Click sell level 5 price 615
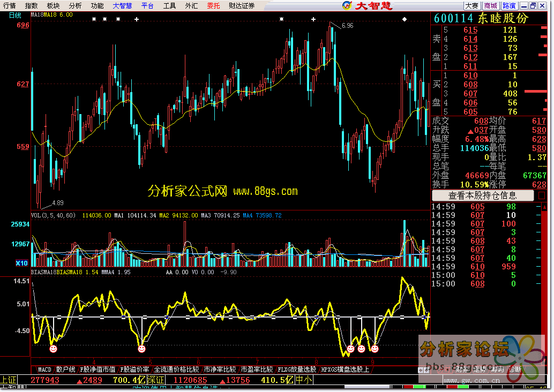The height and width of the screenshot is (392, 554). click(x=470, y=30)
